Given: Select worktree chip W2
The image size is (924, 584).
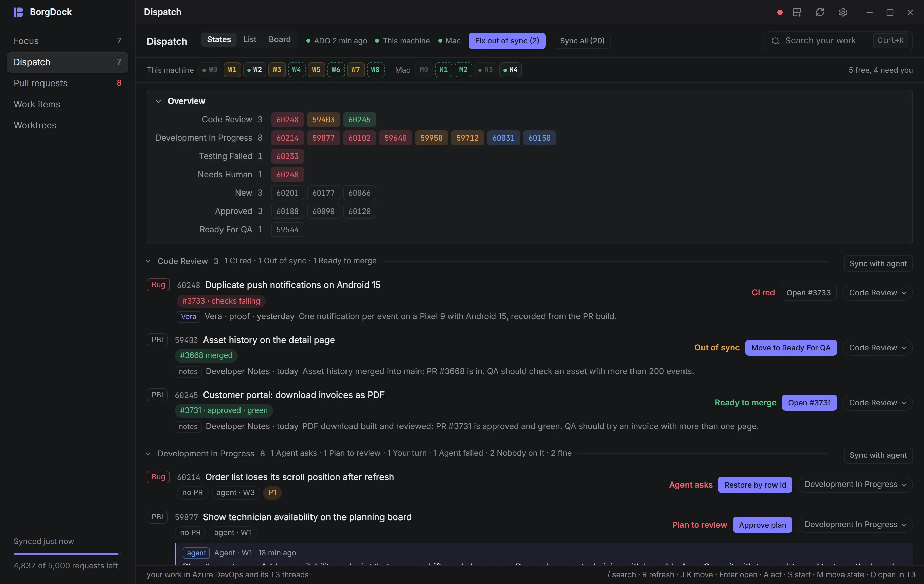Looking at the screenshot, I should click(254, 70).
